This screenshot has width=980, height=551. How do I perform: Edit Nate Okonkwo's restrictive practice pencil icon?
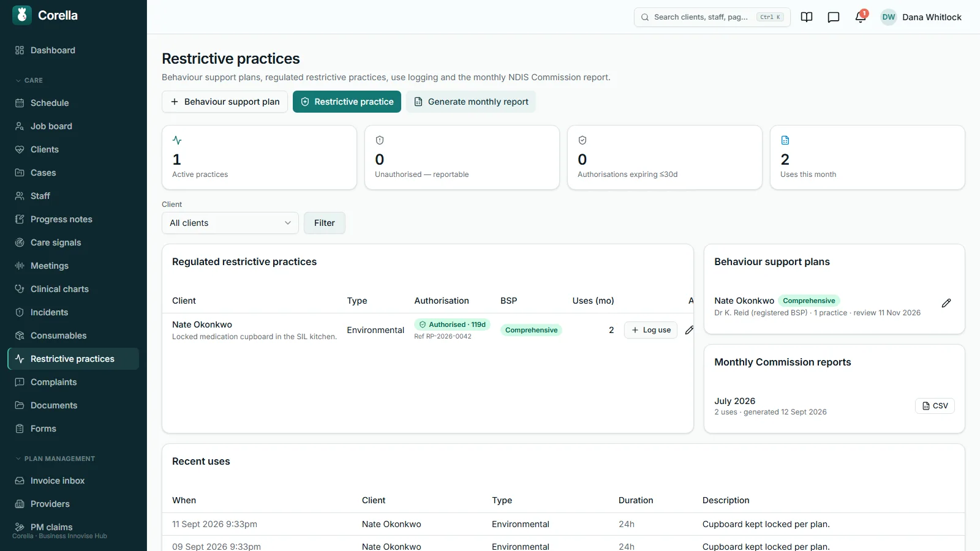click(689, 330)
